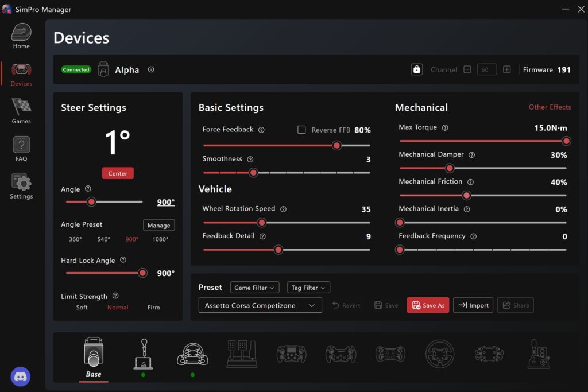The width and height of the screenshot is (588, 392).
Task: Click the round steering wheel device icon
Action: point(440,354)
